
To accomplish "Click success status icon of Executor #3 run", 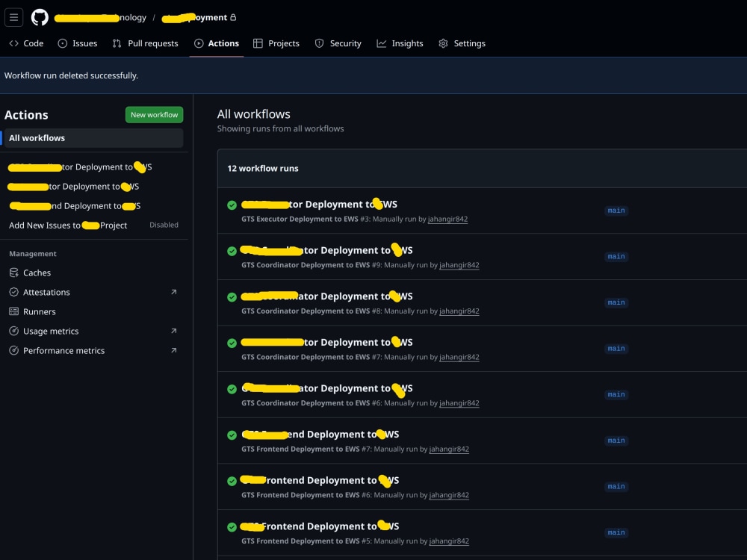I will [x=232, y=205].
